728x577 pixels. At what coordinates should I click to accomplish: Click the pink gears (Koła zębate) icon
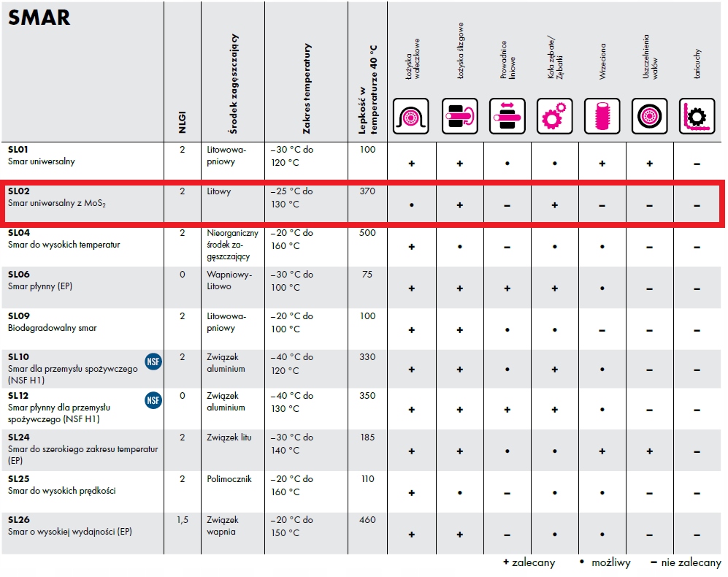[555, 116]
